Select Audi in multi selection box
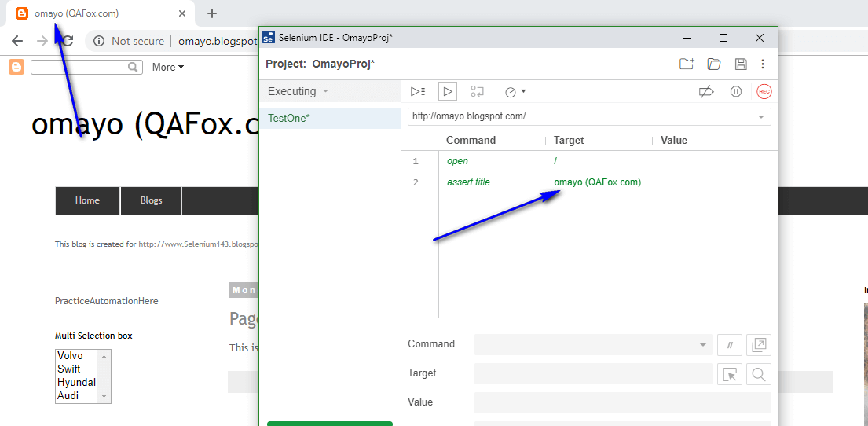This screenshot has height=426, width=868. 68,395
